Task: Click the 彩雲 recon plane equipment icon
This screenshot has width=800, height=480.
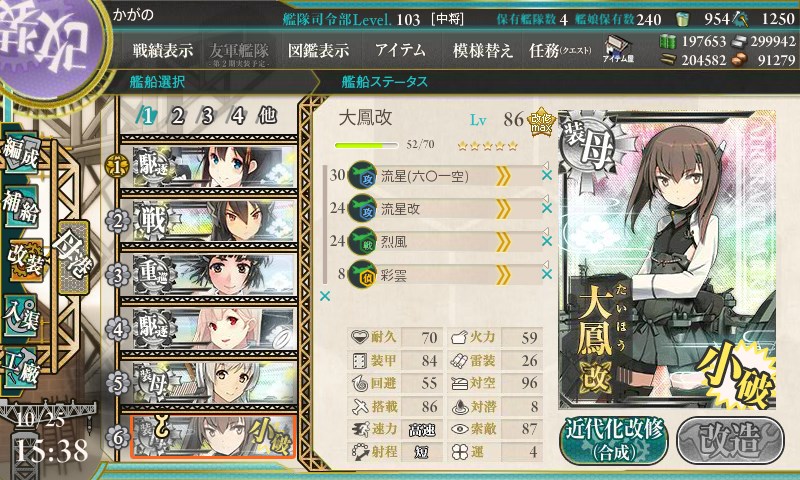Action: point(362,275)
